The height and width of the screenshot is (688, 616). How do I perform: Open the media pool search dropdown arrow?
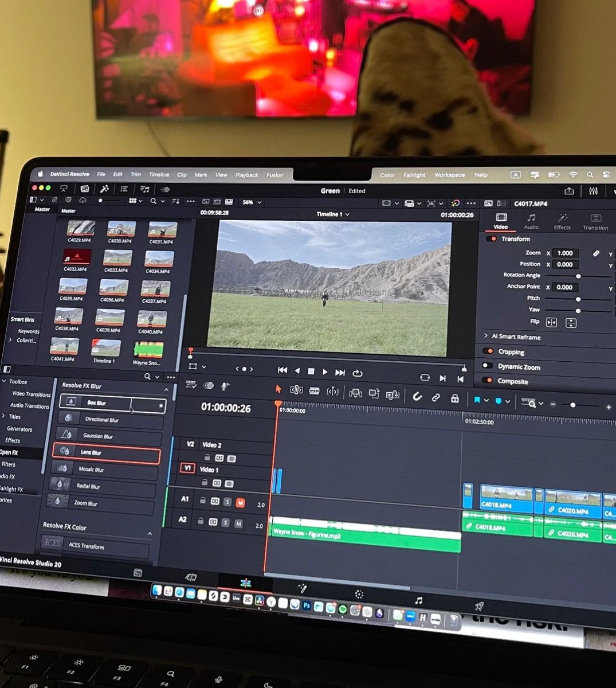[x=163, y=201]
